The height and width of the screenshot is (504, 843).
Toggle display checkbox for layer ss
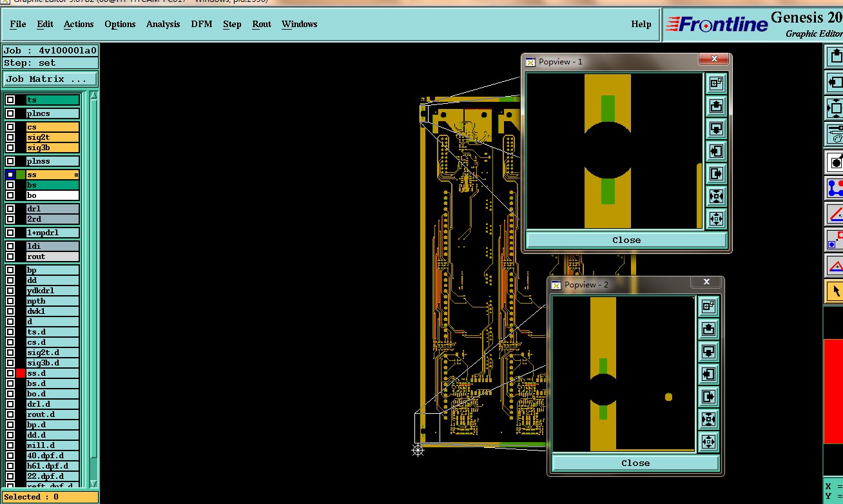point(10,175)
